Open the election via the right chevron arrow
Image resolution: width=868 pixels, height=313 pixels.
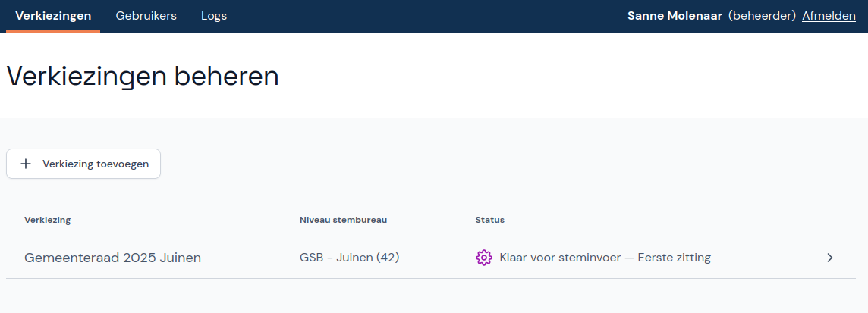829,258
